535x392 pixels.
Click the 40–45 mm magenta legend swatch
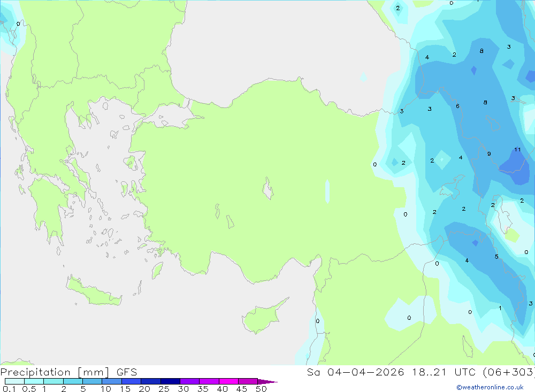click(228, 381)
